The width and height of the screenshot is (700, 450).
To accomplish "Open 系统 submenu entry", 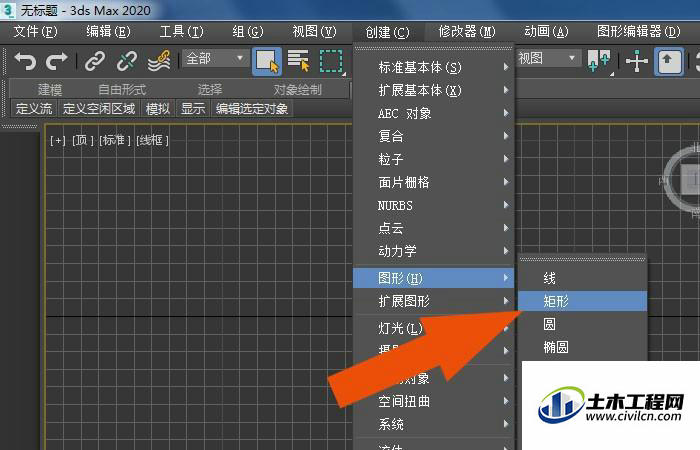I will (433, 424).
